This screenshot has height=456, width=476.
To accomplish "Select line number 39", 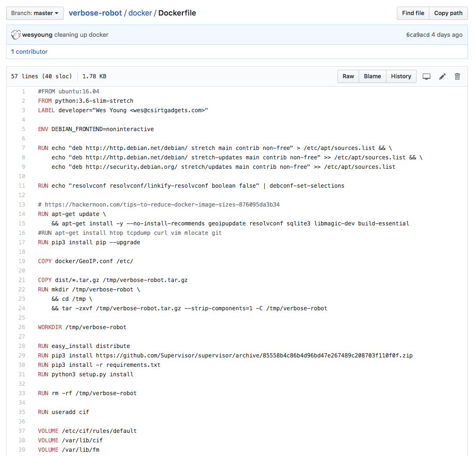I will tap(22, 449).
